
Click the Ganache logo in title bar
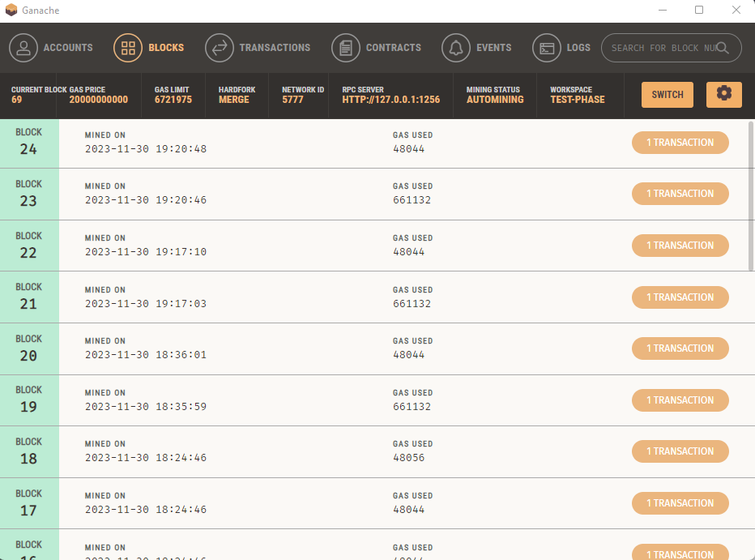point(11,10)
